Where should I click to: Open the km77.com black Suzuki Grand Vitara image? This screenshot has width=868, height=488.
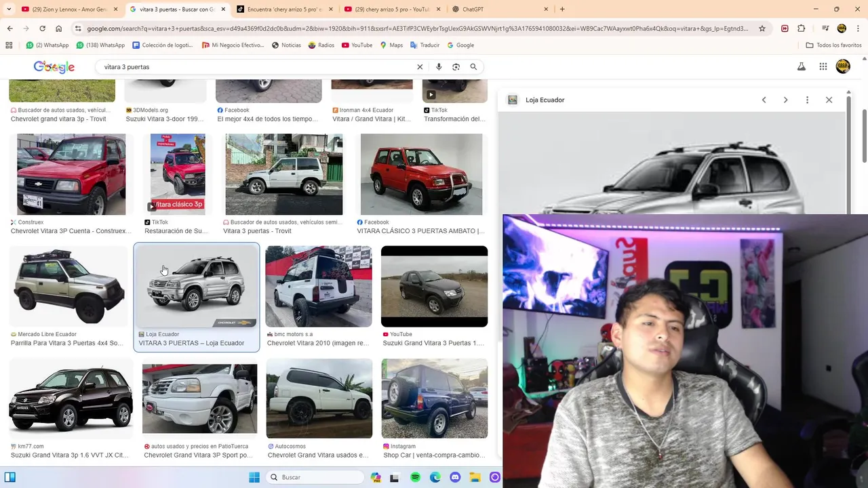coord(71,399)
